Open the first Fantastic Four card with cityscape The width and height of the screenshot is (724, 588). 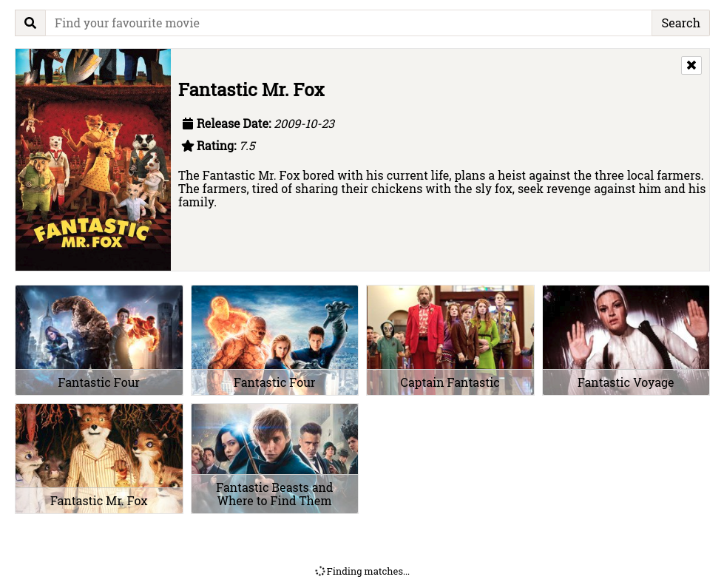pyautogui.click(x=99, y=340)
